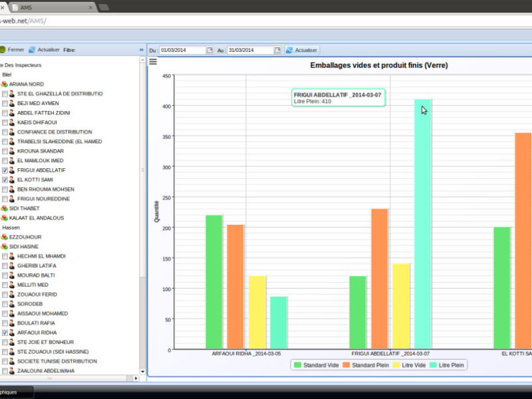532x399 pixels.
Task: Collapse the left panel with double chevron
Action: (141, 50)
